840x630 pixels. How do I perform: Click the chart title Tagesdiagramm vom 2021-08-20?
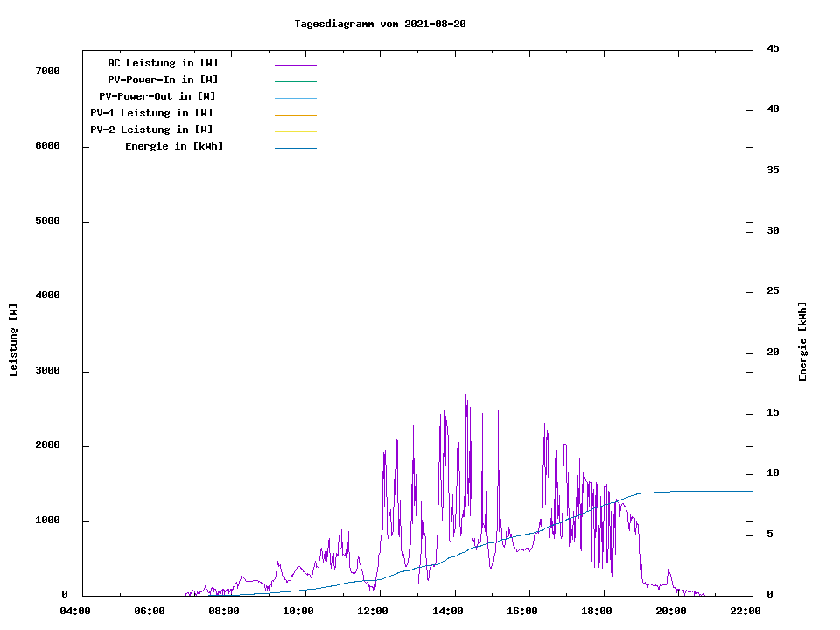[x=380, y=24]
